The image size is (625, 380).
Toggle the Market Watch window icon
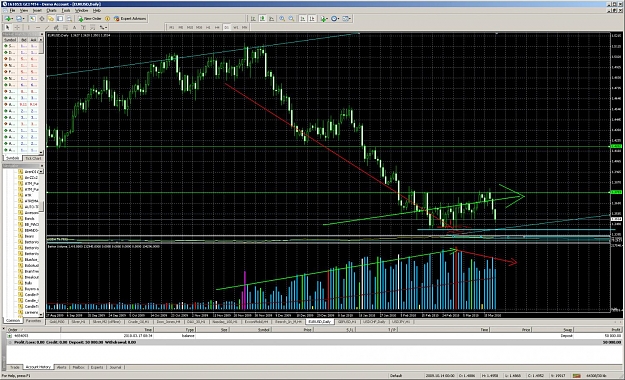pyautogui.click(x=32, y=18)
